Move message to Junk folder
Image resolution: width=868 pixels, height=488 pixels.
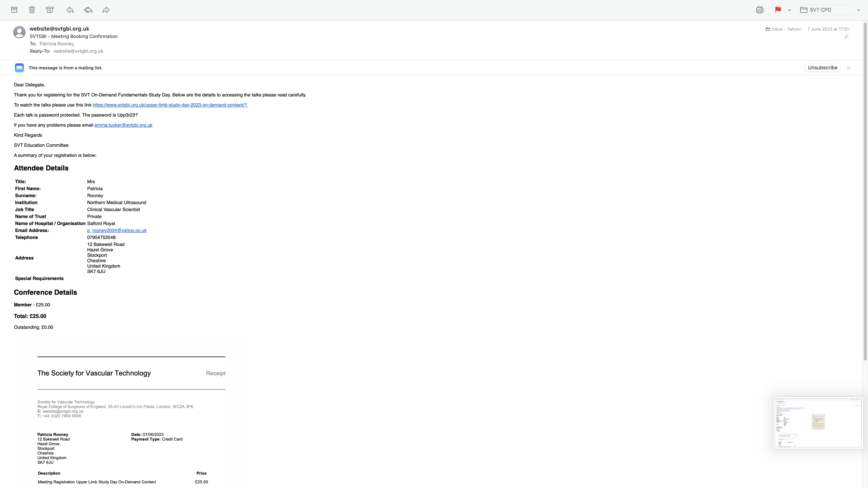[50, 10]
